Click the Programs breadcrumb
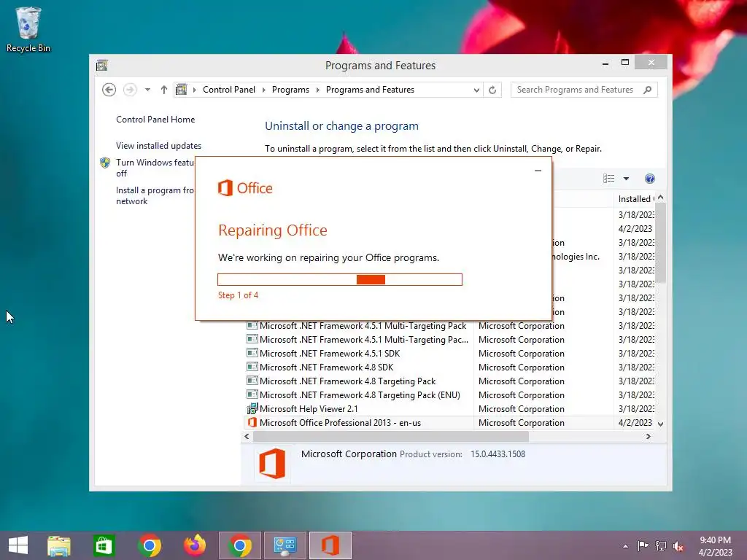 coord(290,90)
